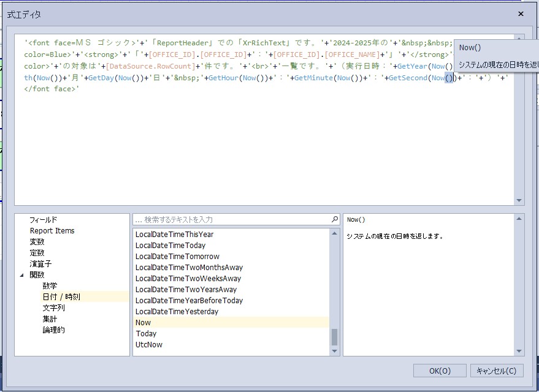Select Report Items category
Image resolution: width=539 pixels, height=392 pixels.
[52, 231]
